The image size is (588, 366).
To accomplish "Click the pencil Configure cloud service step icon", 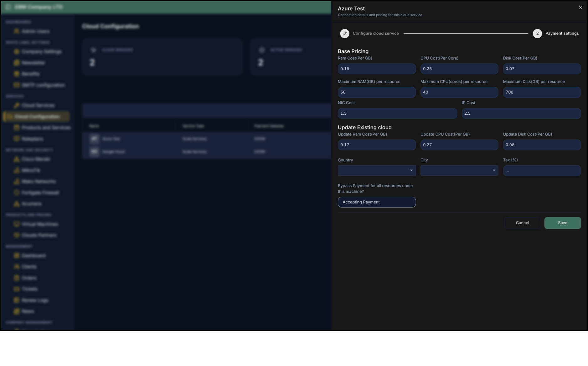I will click(x=344, y=34).
